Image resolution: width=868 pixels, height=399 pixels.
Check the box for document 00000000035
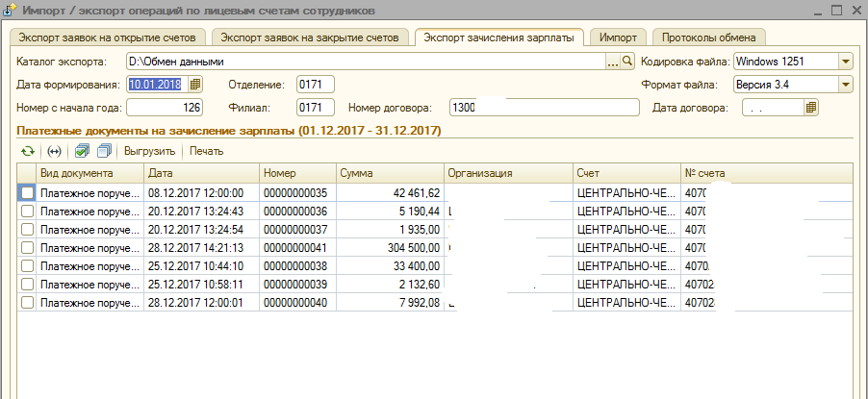tap(28, 193)
